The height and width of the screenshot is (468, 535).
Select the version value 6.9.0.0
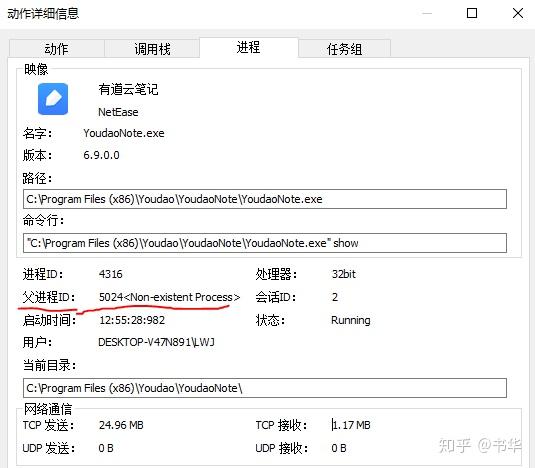pyautogui.click(x=101, y=155)
